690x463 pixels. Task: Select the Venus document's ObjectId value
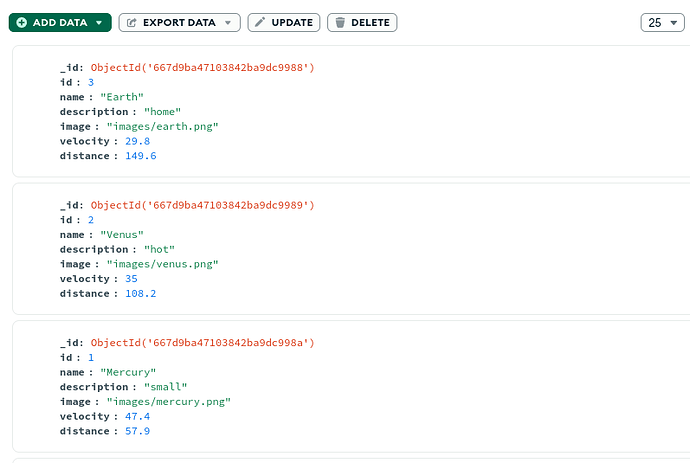202,205
